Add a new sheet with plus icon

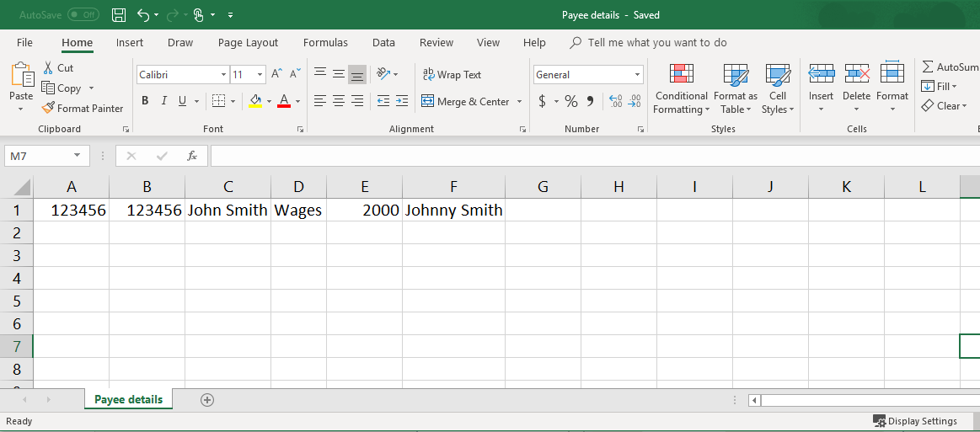tap(207, 400)
